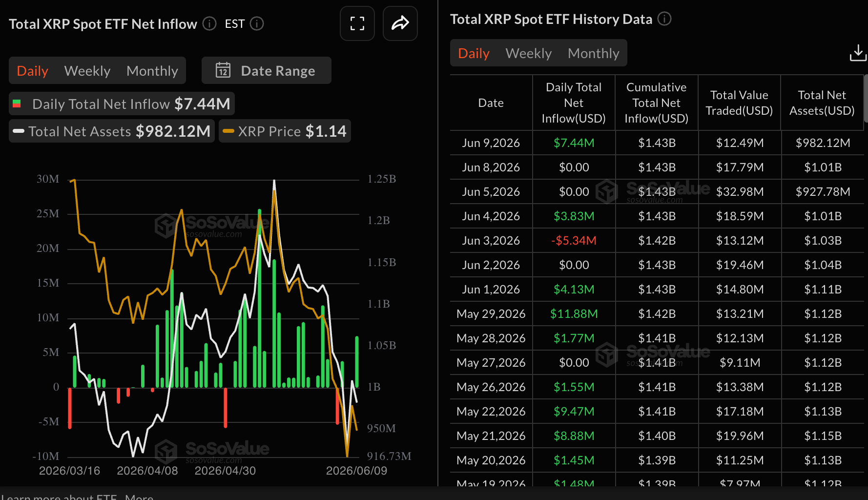
Task: Toggle Total Net Assets line series
Action: 112,131
